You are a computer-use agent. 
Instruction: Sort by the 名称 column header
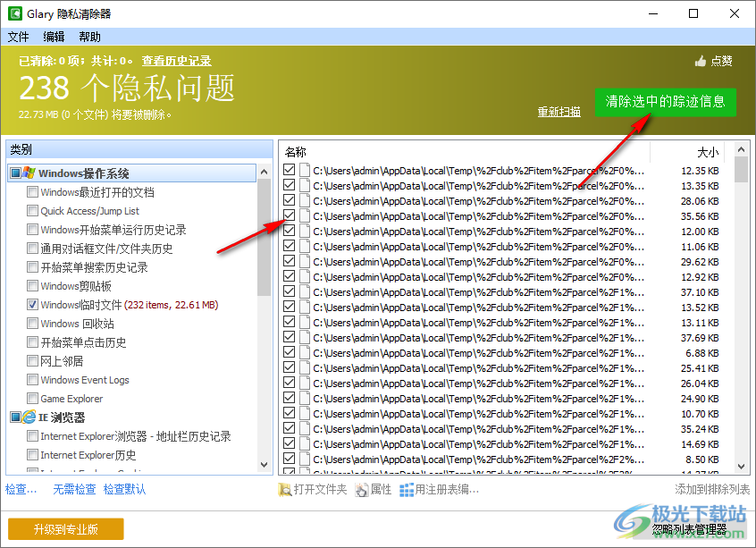tap(296, 153)
